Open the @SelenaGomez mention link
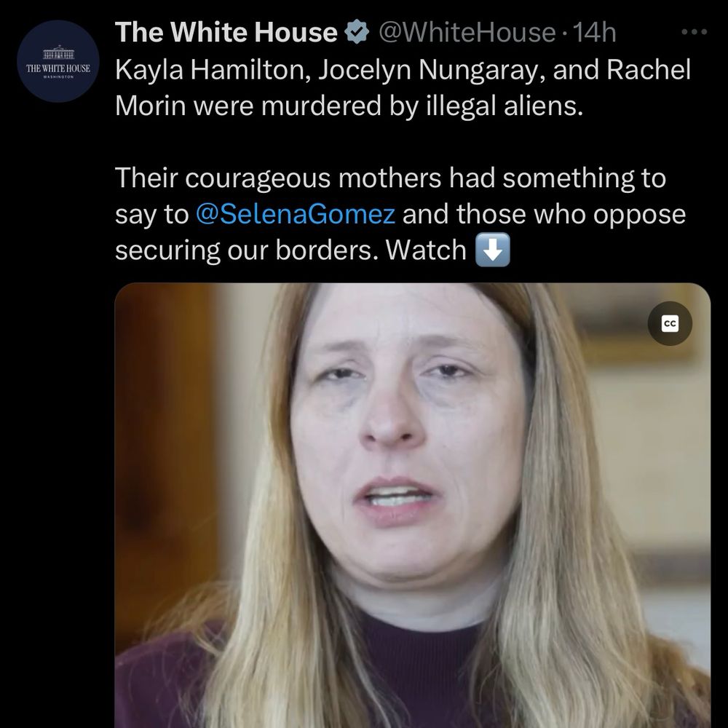Screen dimensions: 728x728 click(x=296, y=214)
